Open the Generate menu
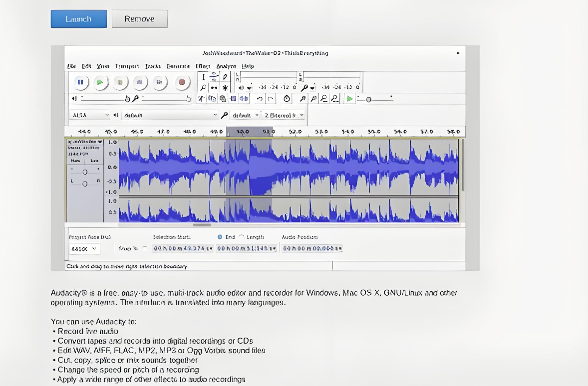 178,66
